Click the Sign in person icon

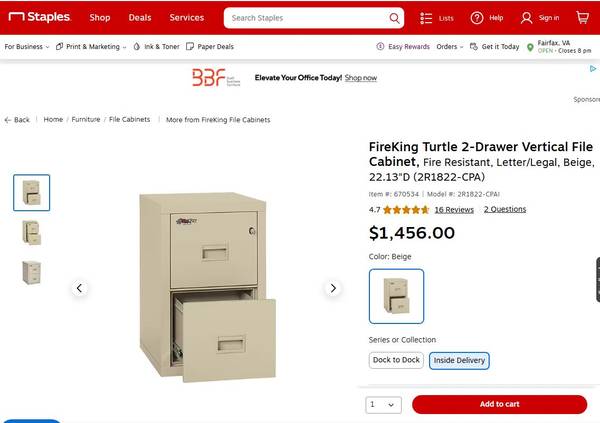coord(527,18)
